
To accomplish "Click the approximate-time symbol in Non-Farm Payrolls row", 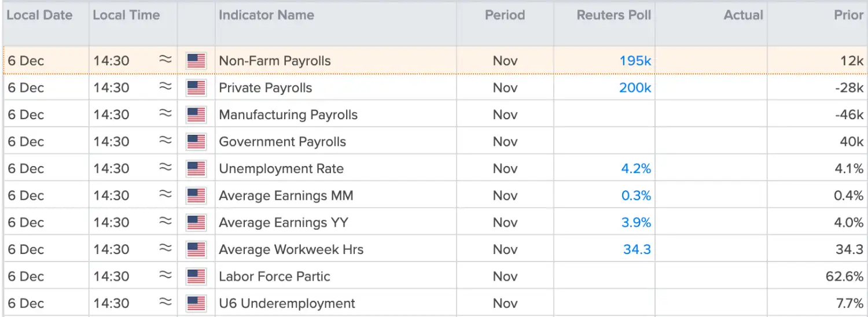I will coord(165,60).
